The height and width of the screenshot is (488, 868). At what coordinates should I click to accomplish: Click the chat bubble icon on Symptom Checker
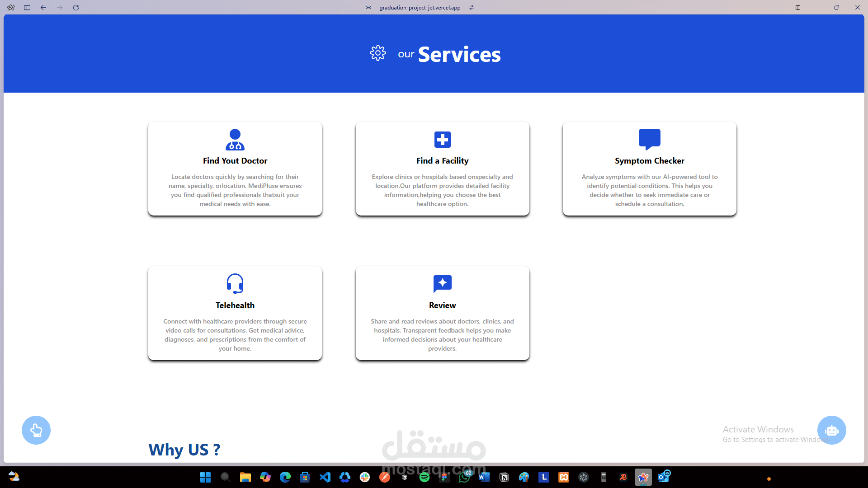click(x=650, y=139)
